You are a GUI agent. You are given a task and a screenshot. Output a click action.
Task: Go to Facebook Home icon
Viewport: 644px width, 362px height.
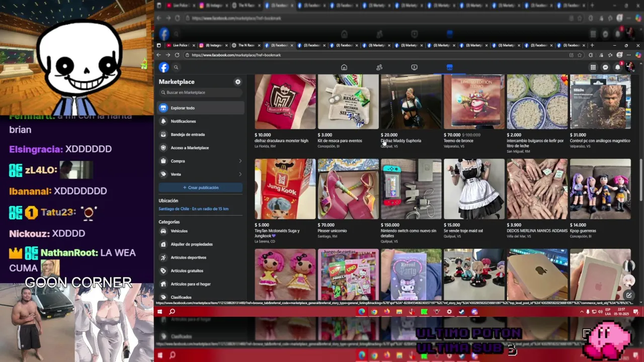(344, 67)
